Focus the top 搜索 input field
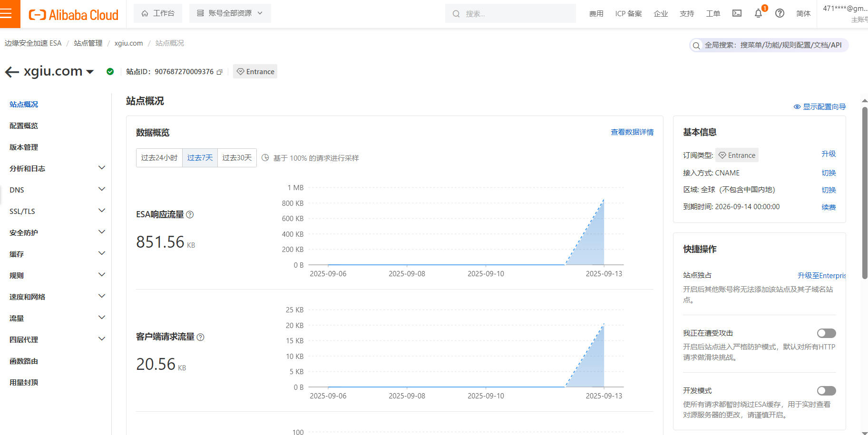Viewport: 868px width, 435px height. point(510,13)
